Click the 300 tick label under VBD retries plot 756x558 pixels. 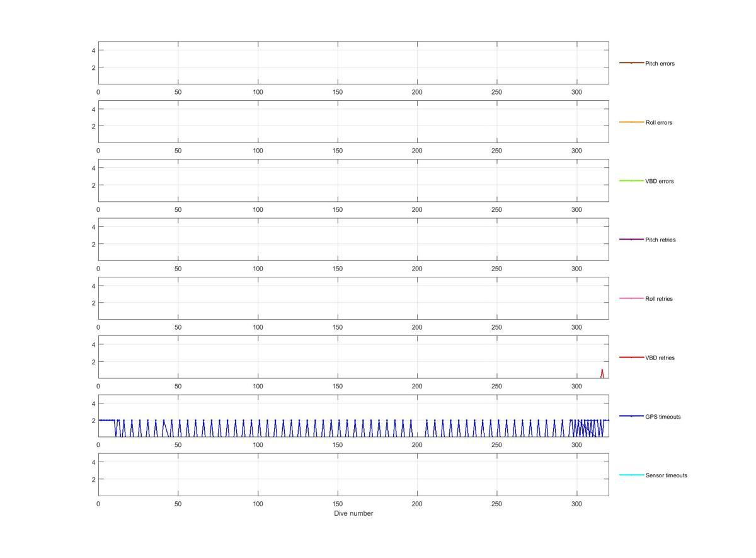(577, 386)
